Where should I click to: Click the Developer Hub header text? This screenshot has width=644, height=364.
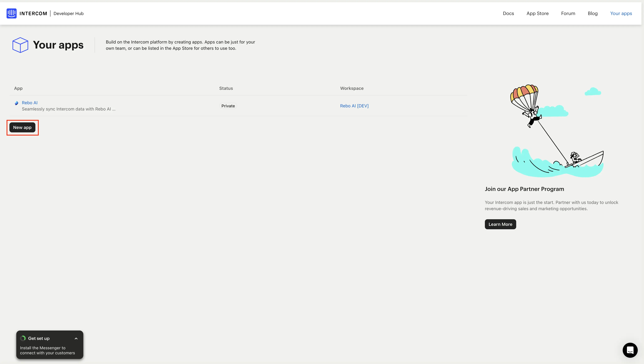coord(68,13)
